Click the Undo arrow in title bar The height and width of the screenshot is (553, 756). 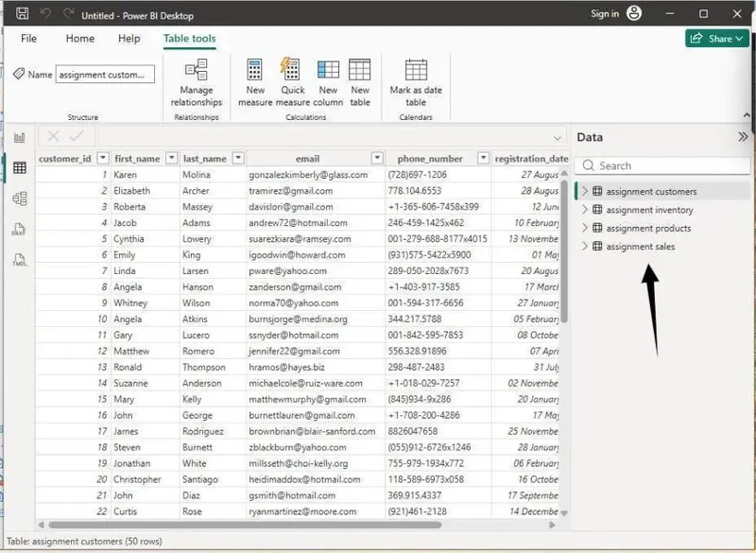pyautogui.click(x=45, y=13)
